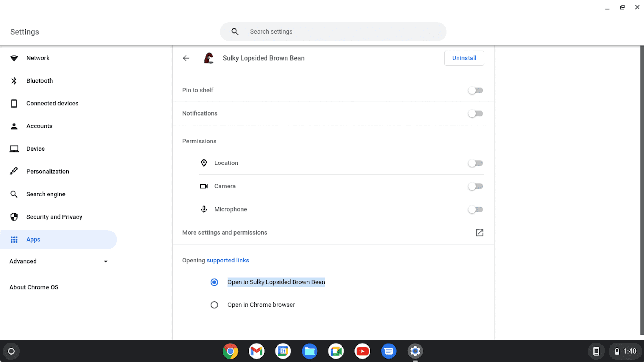The width and height of the screenshot is (644, 362).
Task: Toggle the Pin to shelf switch
Action: click(x=475, y=90)
